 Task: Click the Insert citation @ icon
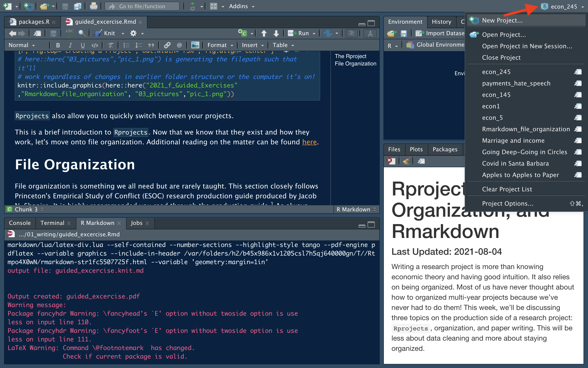[x=179, y=45]
